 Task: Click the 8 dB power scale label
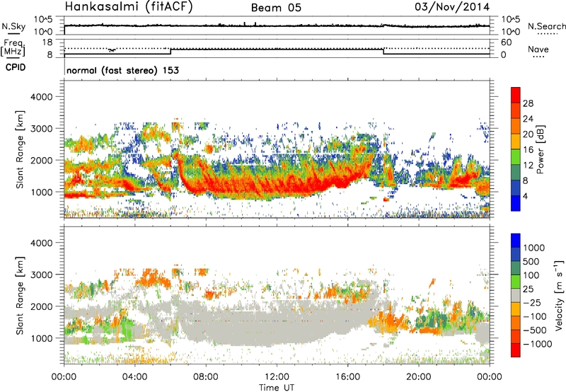click(x=526, y=181)
